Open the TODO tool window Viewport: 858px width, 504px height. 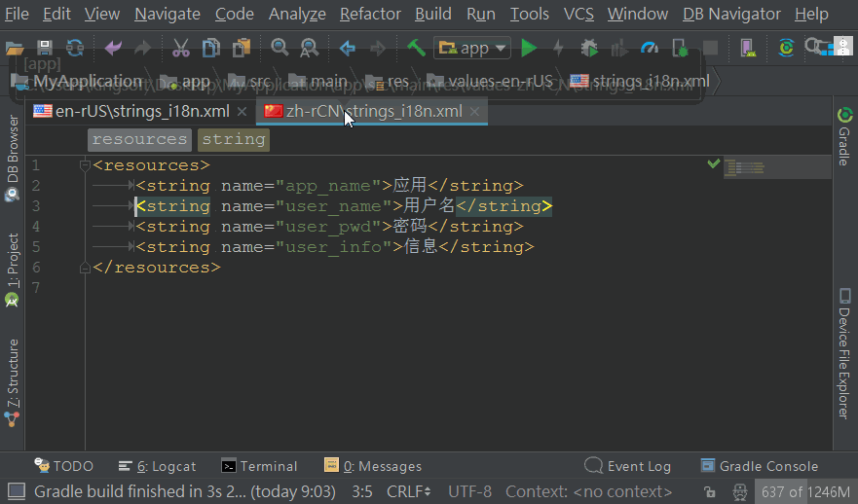[63, 466]
